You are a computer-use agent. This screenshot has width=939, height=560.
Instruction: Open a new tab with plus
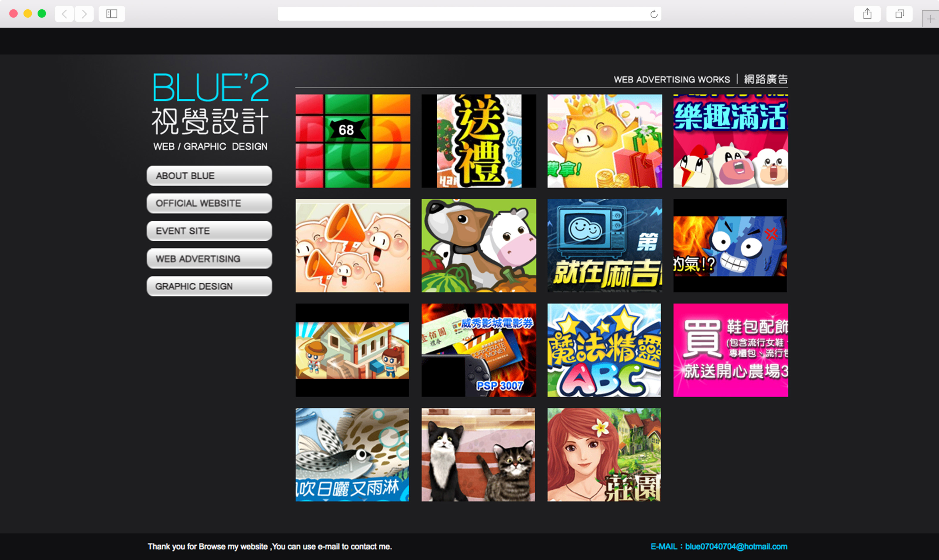[930, 19]
